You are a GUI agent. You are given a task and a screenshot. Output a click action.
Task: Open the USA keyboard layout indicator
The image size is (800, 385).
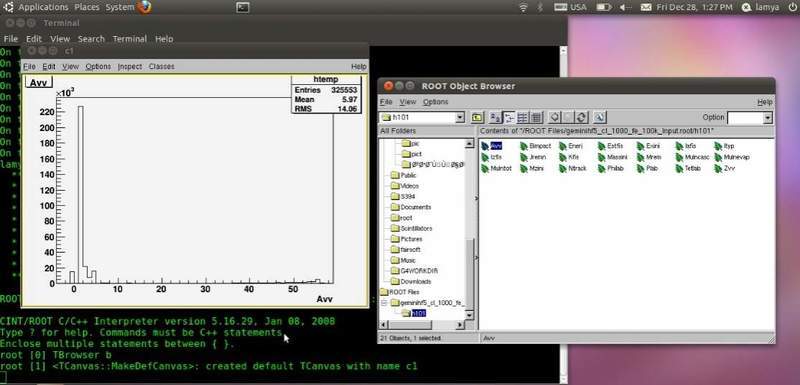tap(570, 7)
